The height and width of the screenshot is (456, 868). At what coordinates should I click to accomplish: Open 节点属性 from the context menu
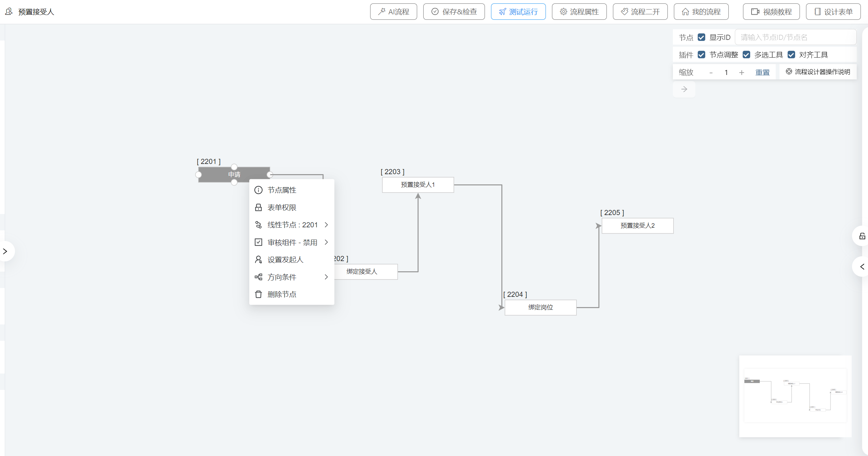[292, 190]
